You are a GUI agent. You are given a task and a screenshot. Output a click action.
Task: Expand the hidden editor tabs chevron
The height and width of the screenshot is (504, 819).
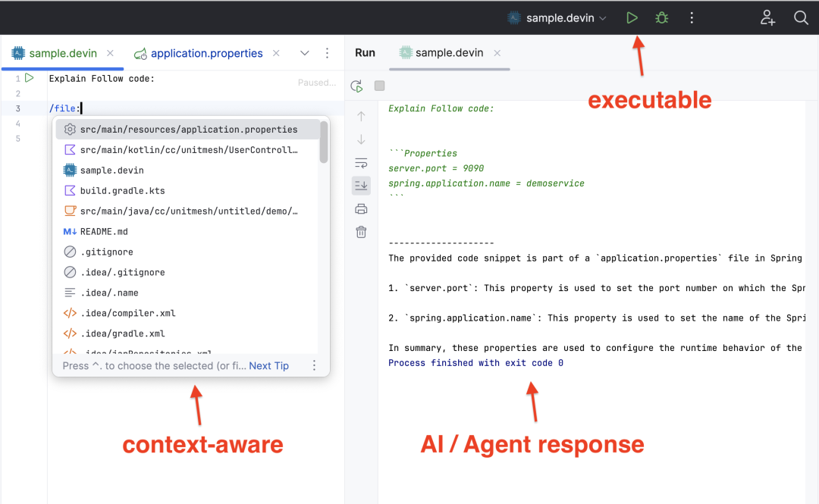(305, 53)
